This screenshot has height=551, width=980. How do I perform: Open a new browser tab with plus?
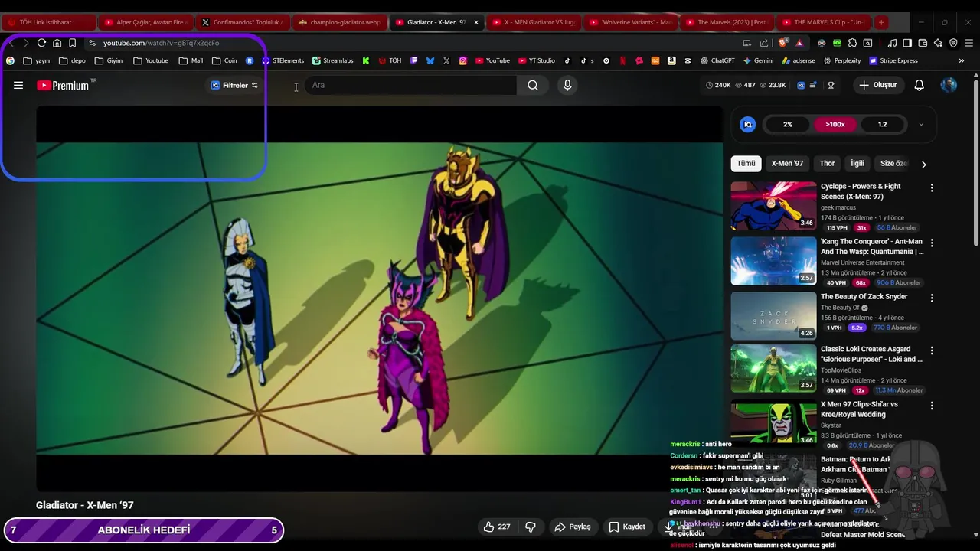[x=881, y=22]
